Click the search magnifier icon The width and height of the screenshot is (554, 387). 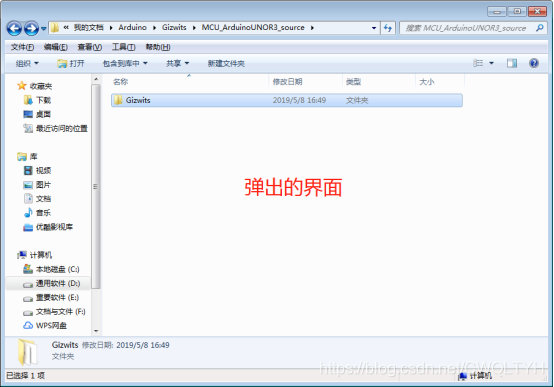coord(539,28)
